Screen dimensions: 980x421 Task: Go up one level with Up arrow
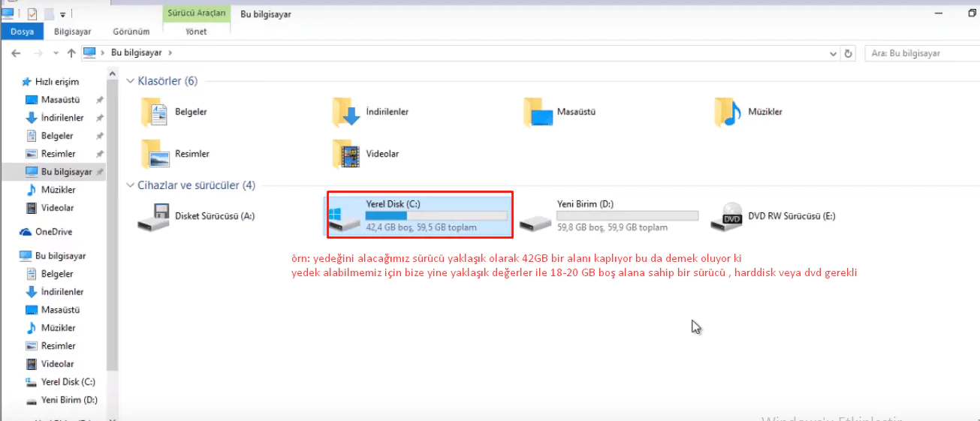pyautogui.click(x=71, y=53)
